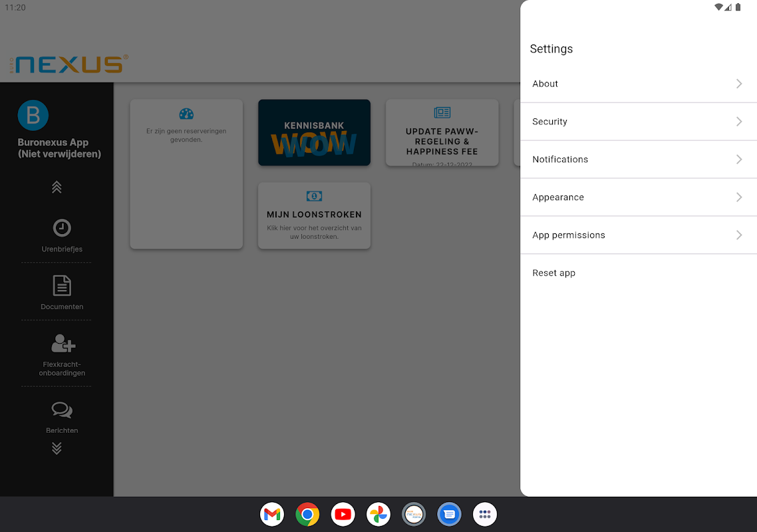Click the double up-arrow sidebar icon
This screenshot has height=532, width=757.
click(x=57, y=188)
